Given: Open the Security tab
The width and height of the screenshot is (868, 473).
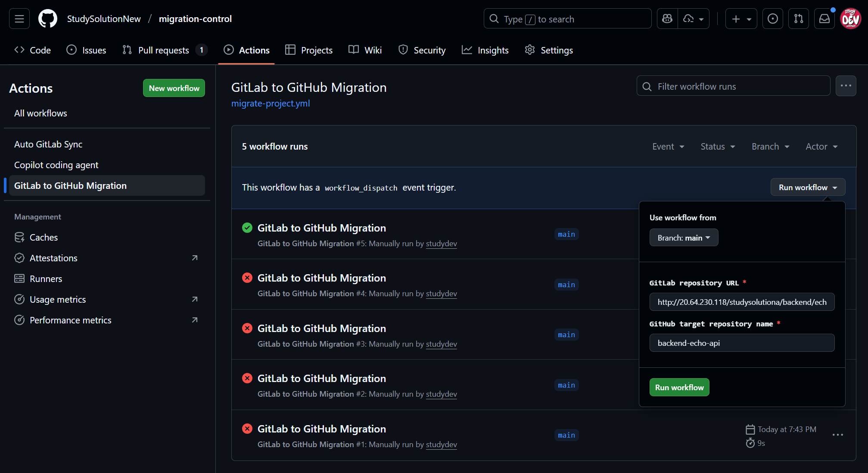Looking at the screenshot, I should [x=422, y=50].
